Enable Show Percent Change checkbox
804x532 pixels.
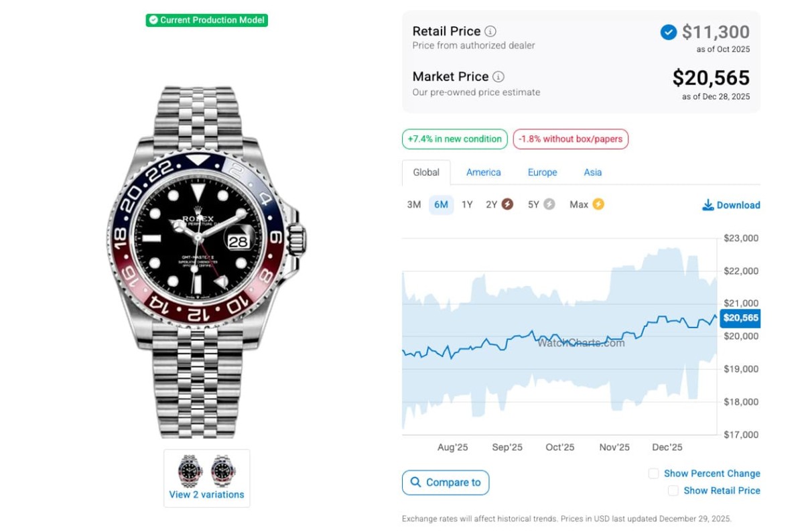[x=653, y=474]
